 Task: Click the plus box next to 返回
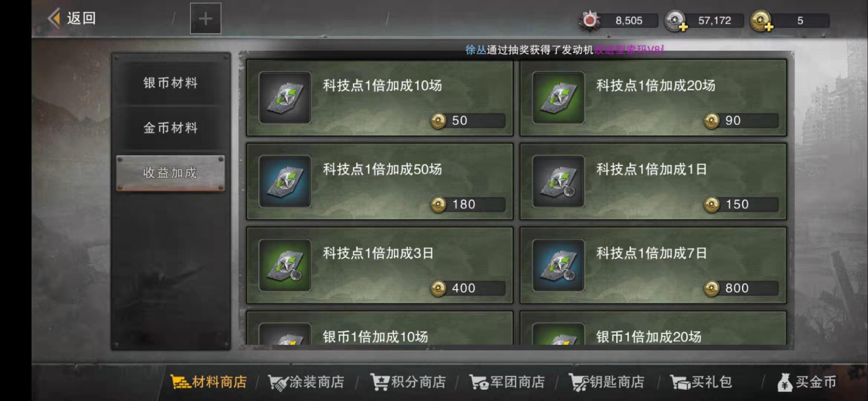tap(206, 19)
